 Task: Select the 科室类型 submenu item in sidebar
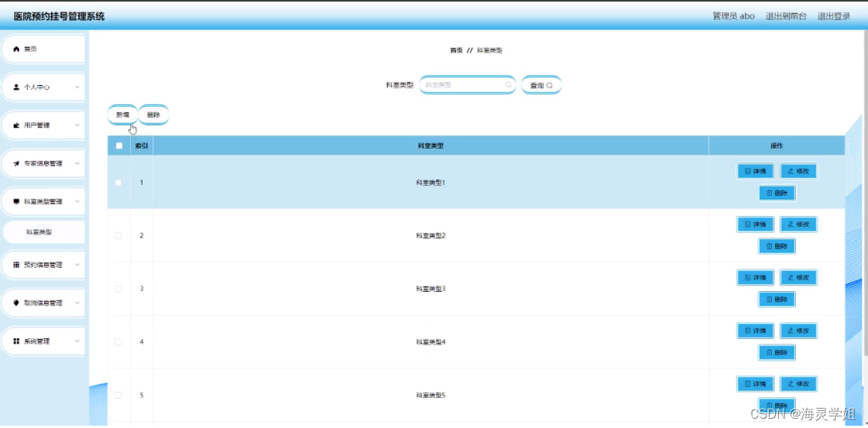43,232
